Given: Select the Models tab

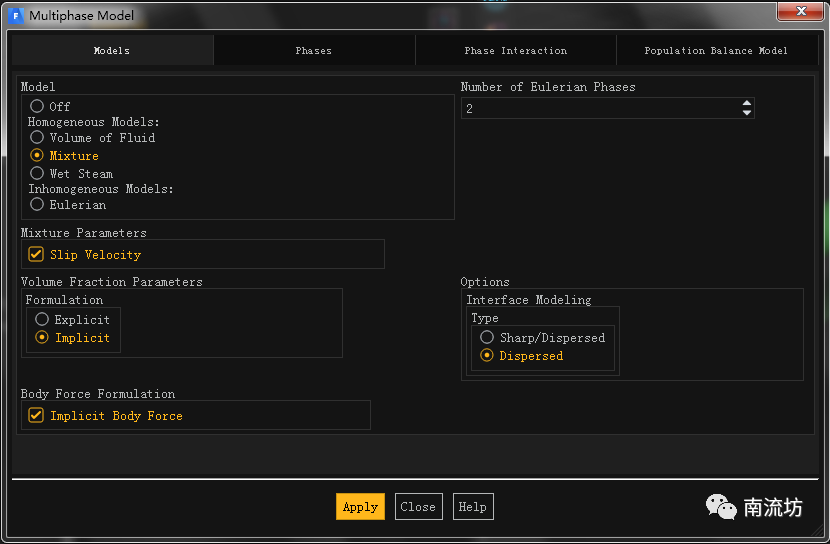Looking at the screenshot, I should point(111,50).
